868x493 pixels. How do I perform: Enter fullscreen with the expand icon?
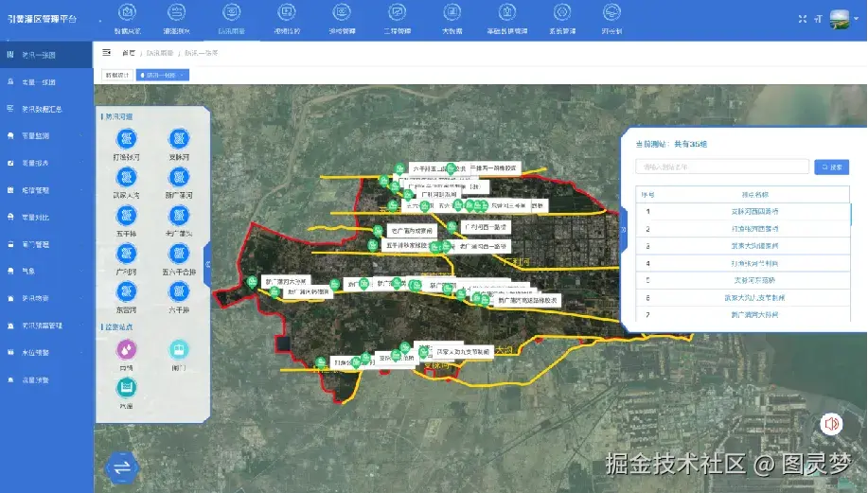click(802, 19)
